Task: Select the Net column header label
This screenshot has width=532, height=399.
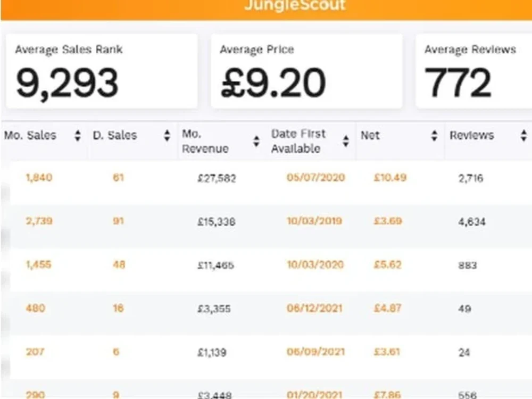Action: pos(370,135)
